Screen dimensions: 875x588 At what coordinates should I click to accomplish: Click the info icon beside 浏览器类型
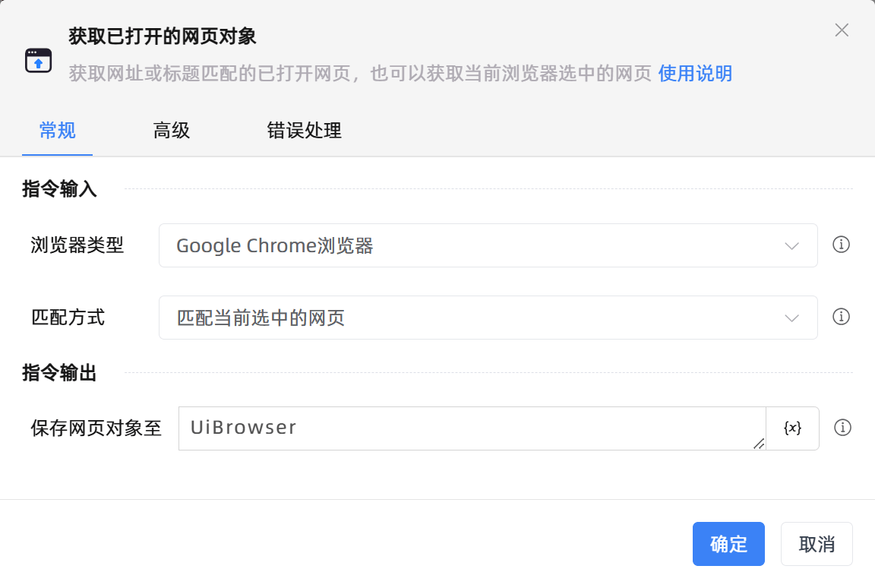click(x=841, y=245)
